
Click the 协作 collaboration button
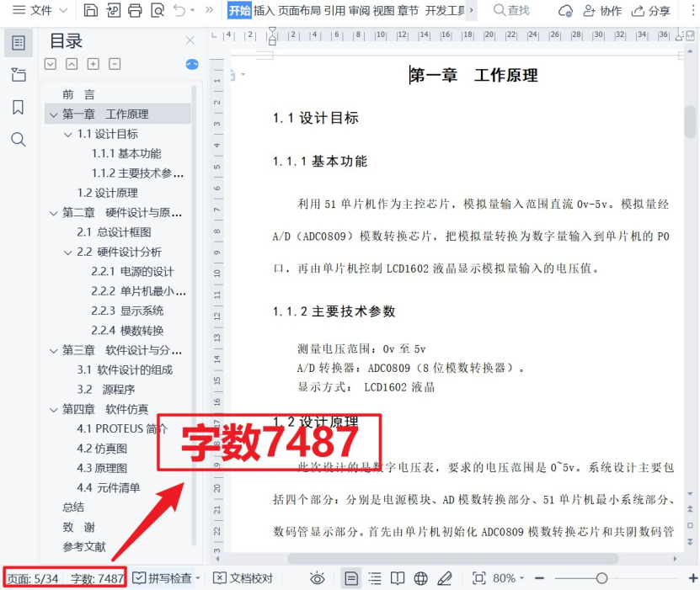click(602, 11)
